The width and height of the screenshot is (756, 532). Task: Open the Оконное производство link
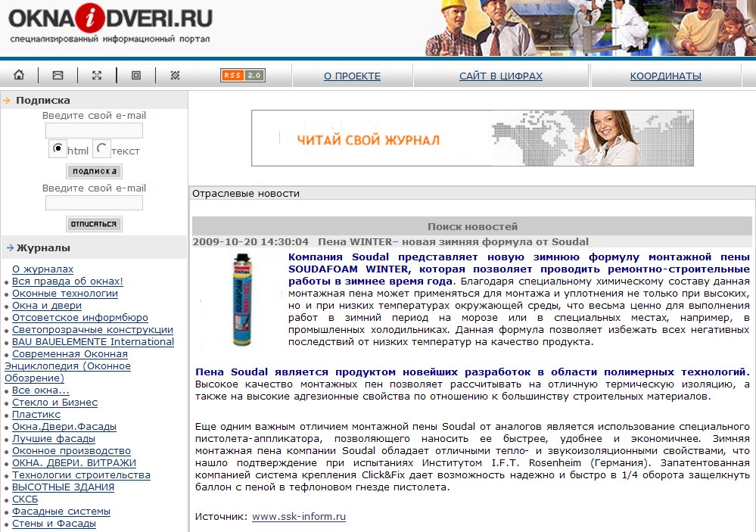[x=71, y=450]
